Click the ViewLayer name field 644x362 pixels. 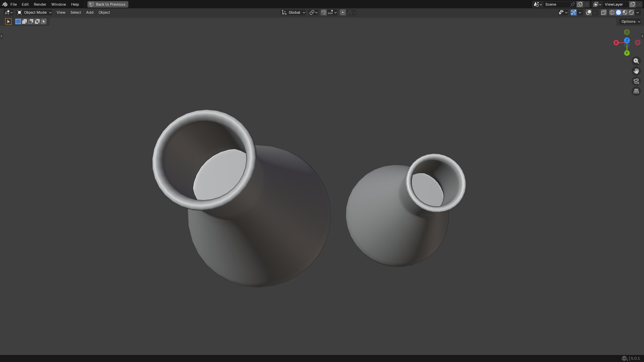click(615, 4)
